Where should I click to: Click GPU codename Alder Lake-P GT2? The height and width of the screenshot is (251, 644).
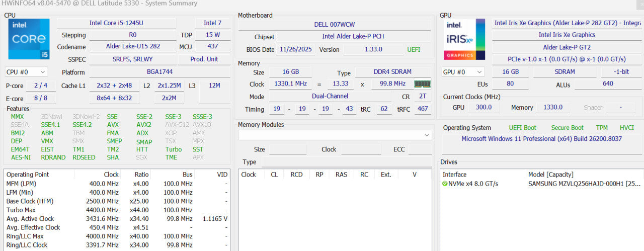tap(567, 47)
